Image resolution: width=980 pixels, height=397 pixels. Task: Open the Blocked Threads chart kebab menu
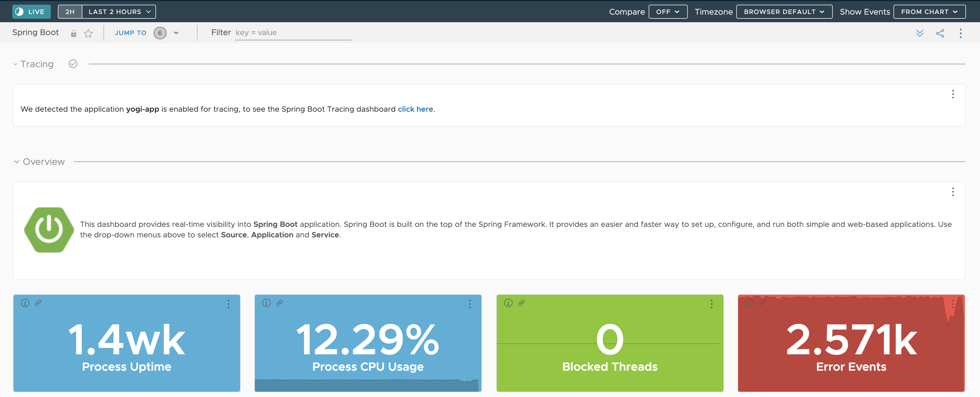(712, 304)
